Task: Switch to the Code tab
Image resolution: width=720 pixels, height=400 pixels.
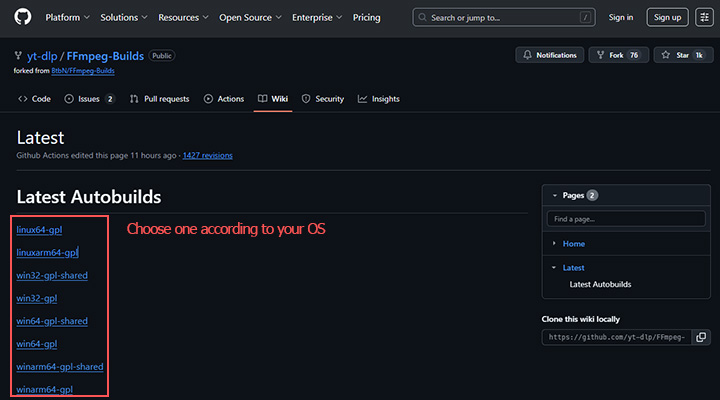Action: pos(34,99)
